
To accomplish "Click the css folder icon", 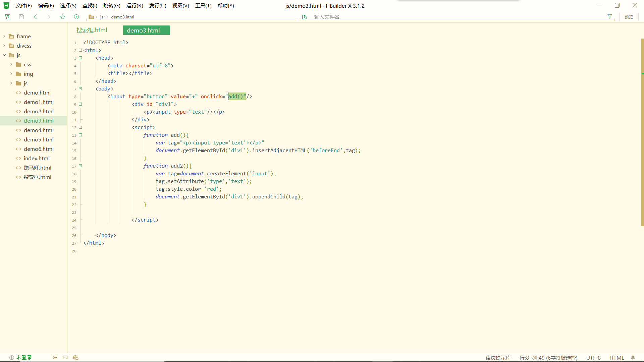I will point(18,64).
